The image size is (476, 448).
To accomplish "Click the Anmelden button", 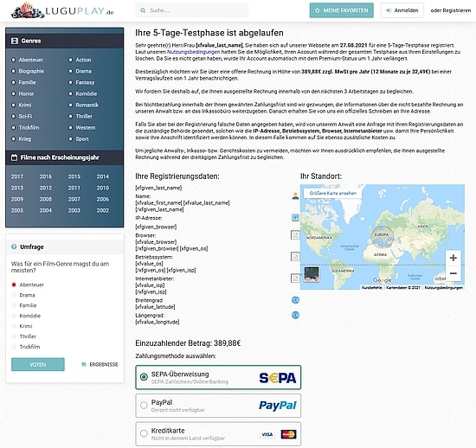I will coord(402,10).
